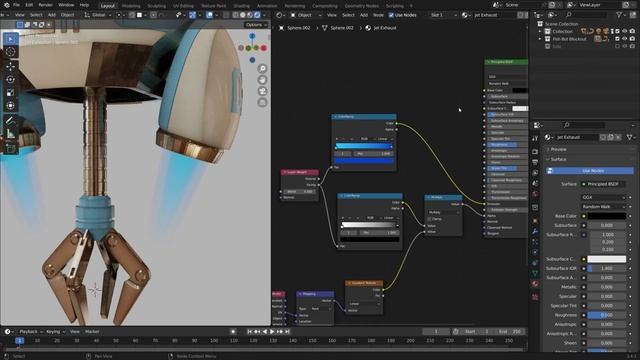This screenshot has height=360, width=640.
Task: Click the Base Color black swatch in properties
Action: pos(607,216)
